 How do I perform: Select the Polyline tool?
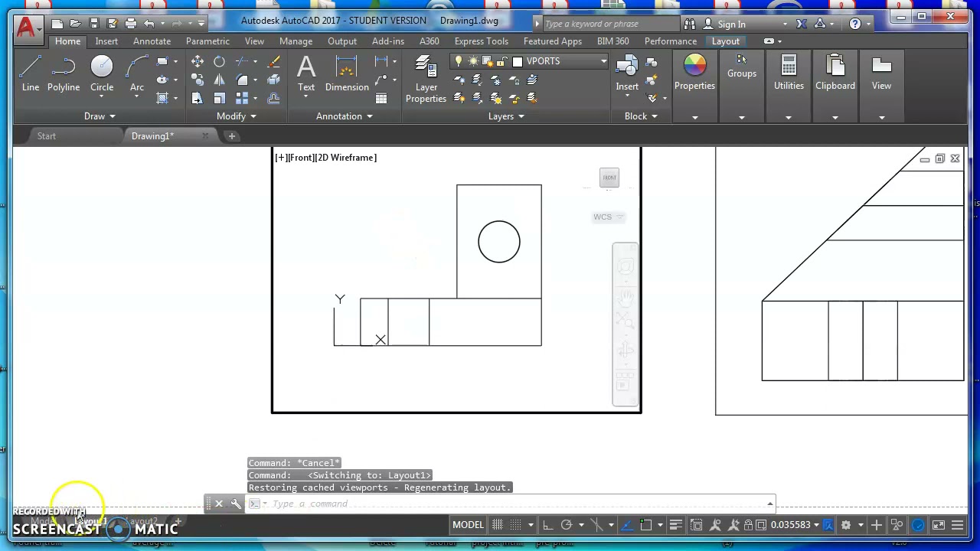click(64, 74)
